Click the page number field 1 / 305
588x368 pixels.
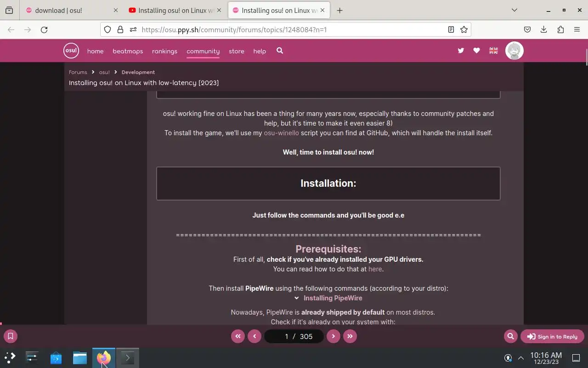click(294, 336)
